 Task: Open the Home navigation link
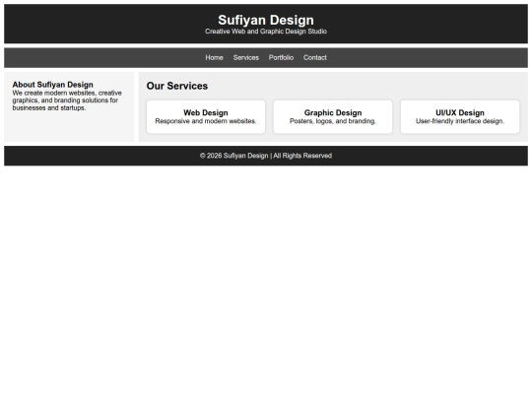[214, 58]
